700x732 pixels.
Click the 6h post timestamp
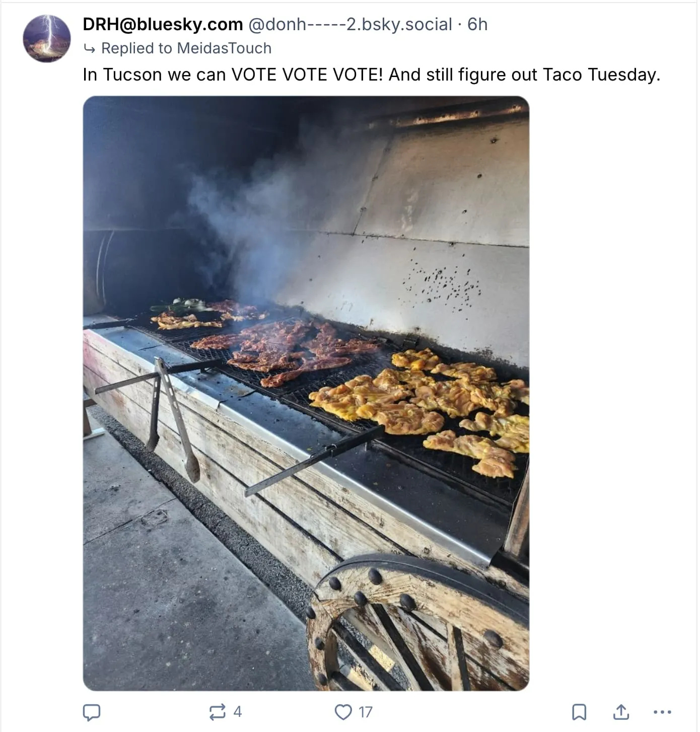[477, 24]
